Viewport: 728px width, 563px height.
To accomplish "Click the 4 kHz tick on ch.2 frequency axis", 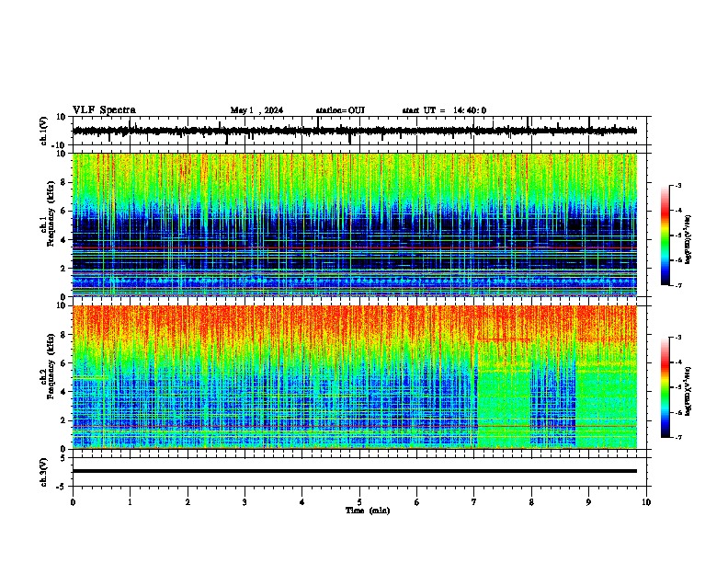I will (63, 392).
